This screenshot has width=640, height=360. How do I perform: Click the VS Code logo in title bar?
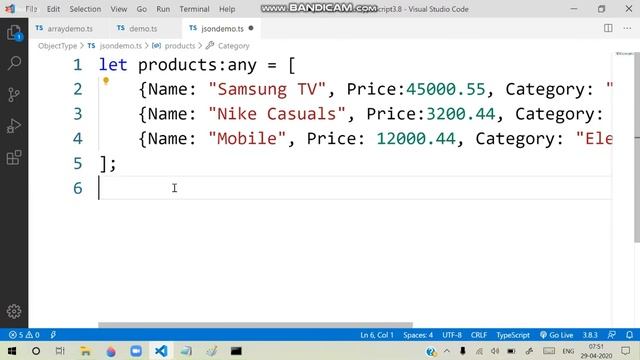tap(10, 9)
